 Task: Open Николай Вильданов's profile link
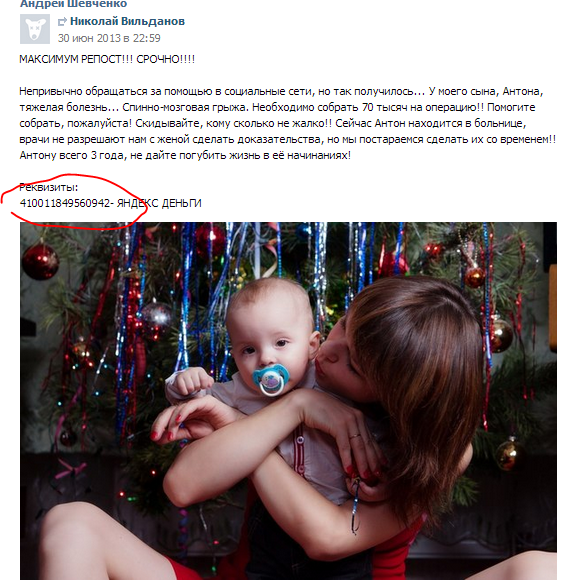(x=127, y=21)
